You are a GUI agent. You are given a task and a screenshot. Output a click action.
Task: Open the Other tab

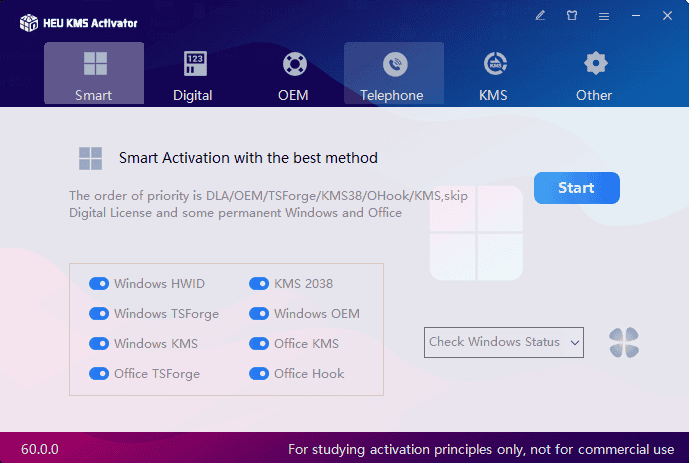(594, 73)
